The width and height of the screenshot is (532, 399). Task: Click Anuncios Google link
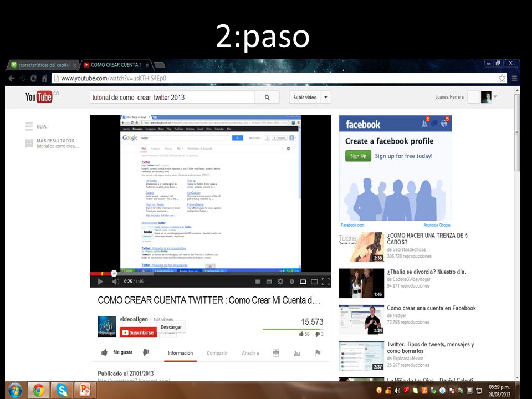tap(437, 225)
